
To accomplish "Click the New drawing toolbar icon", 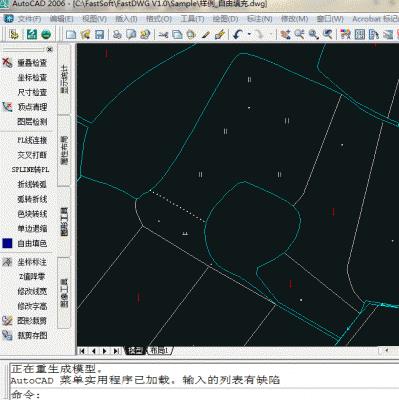I will (71, 34).
